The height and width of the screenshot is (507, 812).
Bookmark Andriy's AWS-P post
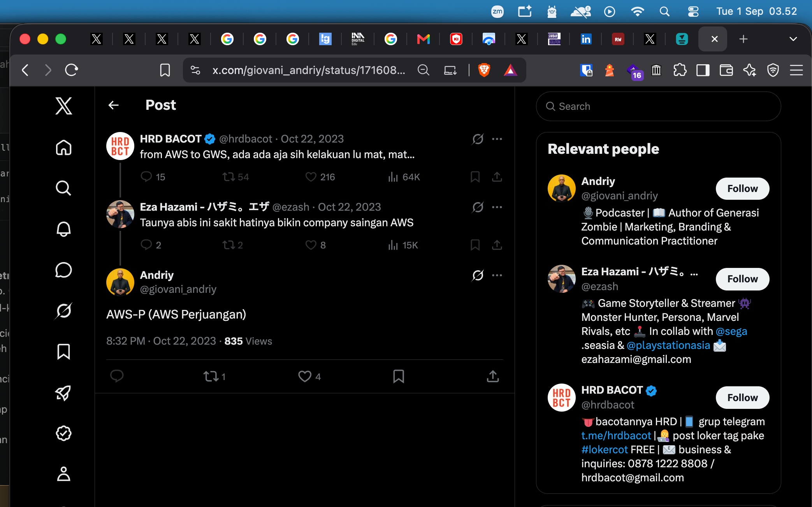pos(399,376)
